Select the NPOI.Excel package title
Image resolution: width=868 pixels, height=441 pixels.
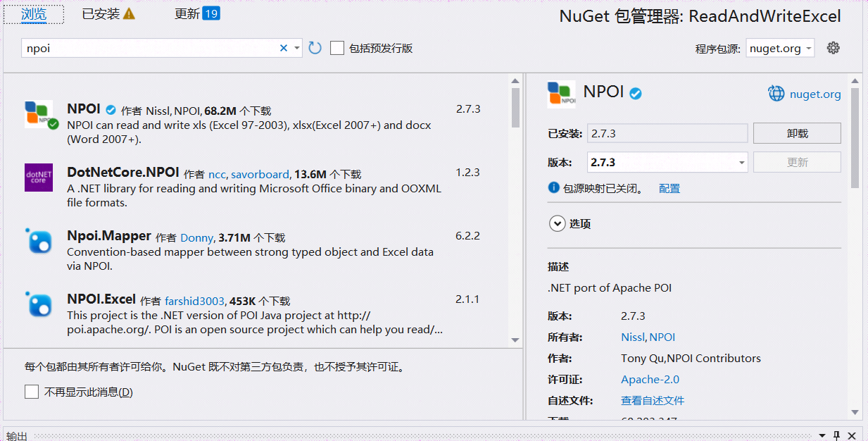tap(101, 299)
